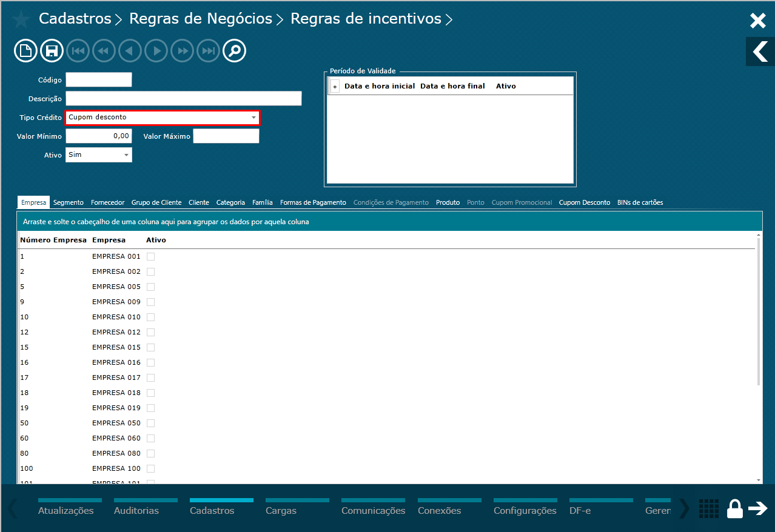Create a new record with the blank page icon
Image resolution: width=775 pixels, height=532 pixels.
[x=26, y=51]
